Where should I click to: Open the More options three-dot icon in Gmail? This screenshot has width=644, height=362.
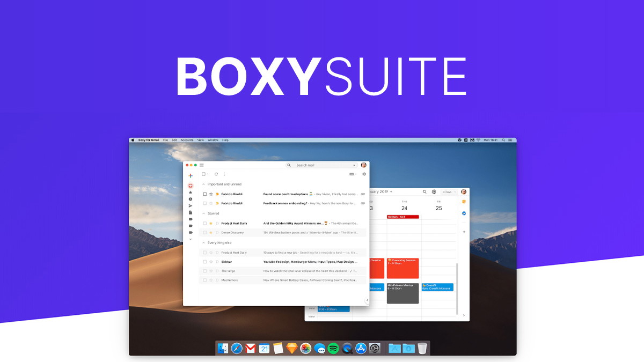click(x=224, y=174)
